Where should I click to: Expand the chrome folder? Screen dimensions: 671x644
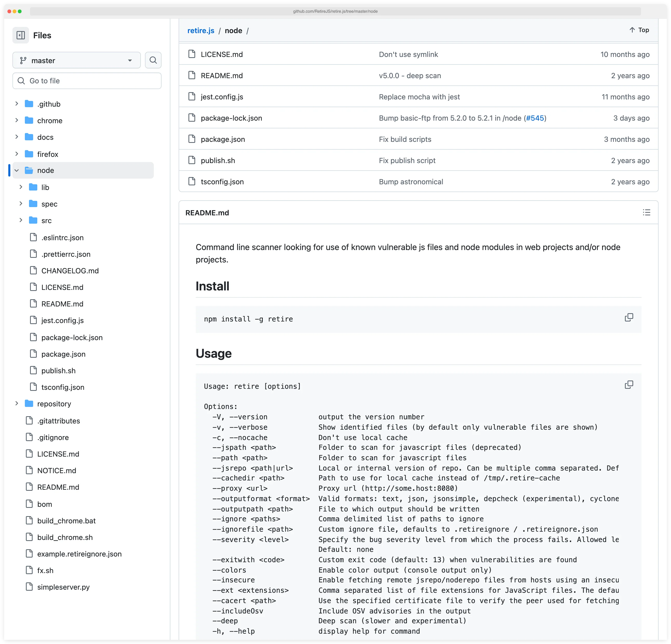[x=16, y=121]
